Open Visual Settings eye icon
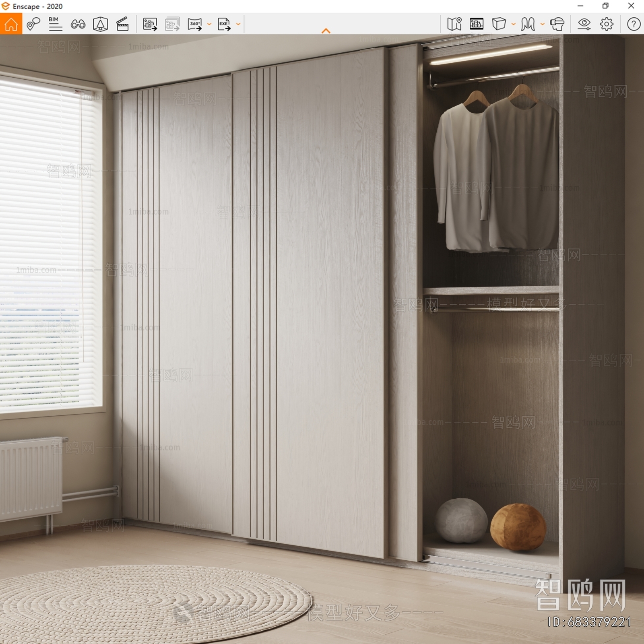The image size is (644, 644). pyautogui.click(x=584, y=24)
